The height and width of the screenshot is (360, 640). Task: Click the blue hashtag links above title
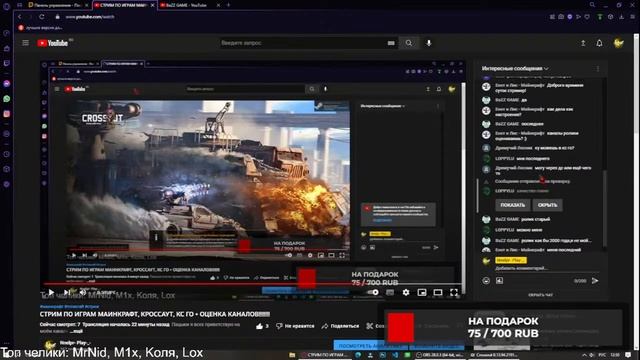69,306
